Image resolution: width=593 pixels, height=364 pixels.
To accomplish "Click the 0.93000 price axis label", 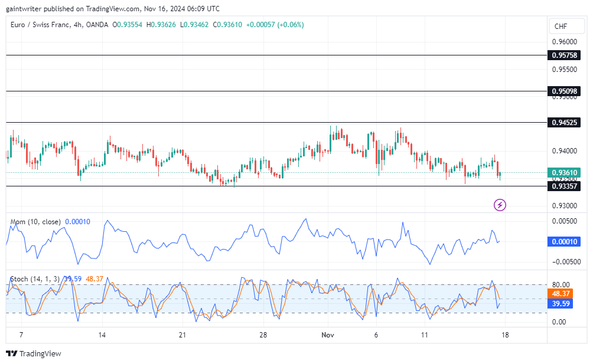I will [564, 206].
